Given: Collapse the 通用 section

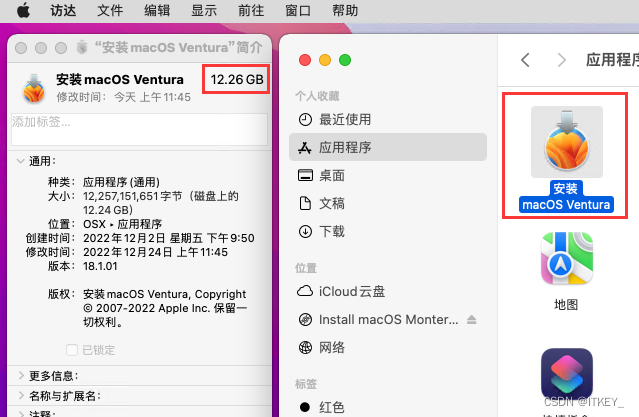Looking at the screenshot, I should 20,161.
